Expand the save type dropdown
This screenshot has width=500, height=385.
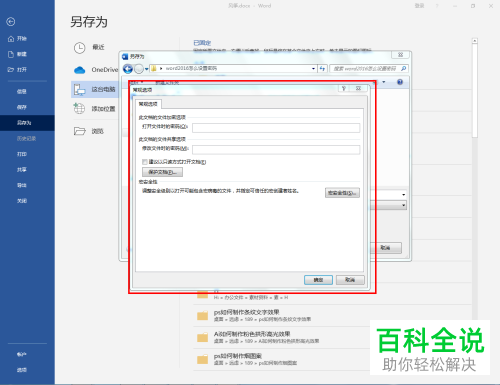pyautogui.click(x=404, y=205)
